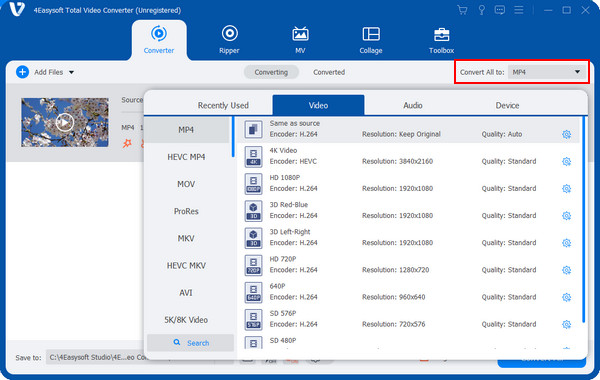Screen dimensions: 600x380
Task: Open settings gear for Same as source
Action: tap(567, 134)
